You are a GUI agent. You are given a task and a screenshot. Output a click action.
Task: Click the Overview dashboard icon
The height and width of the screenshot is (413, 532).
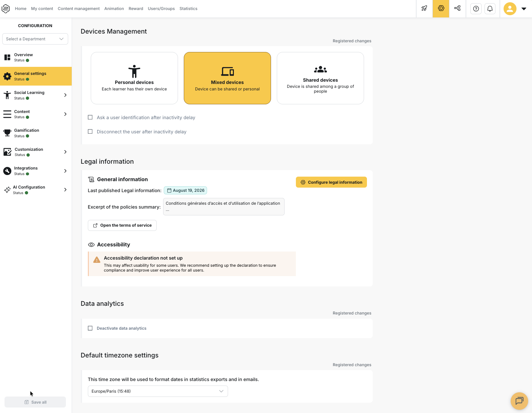pyautogui.click(x=7, y=57)
